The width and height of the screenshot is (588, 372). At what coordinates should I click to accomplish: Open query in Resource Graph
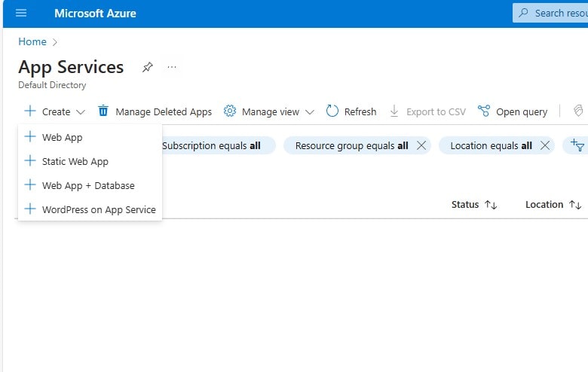(x=513, y=111)
